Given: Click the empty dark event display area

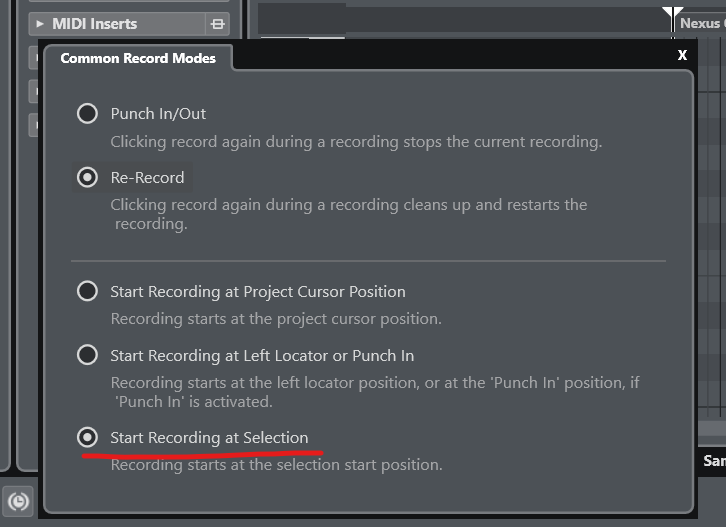Looking at the screenshot, I should point(463,19).
